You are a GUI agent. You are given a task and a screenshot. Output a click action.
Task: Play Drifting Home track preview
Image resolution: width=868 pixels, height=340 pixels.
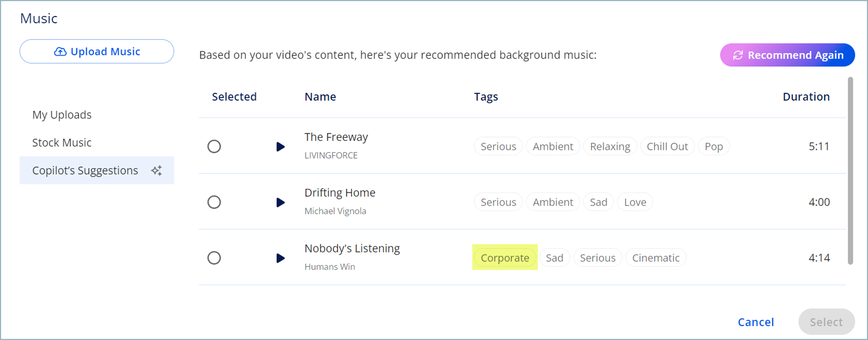pos(280,202)
